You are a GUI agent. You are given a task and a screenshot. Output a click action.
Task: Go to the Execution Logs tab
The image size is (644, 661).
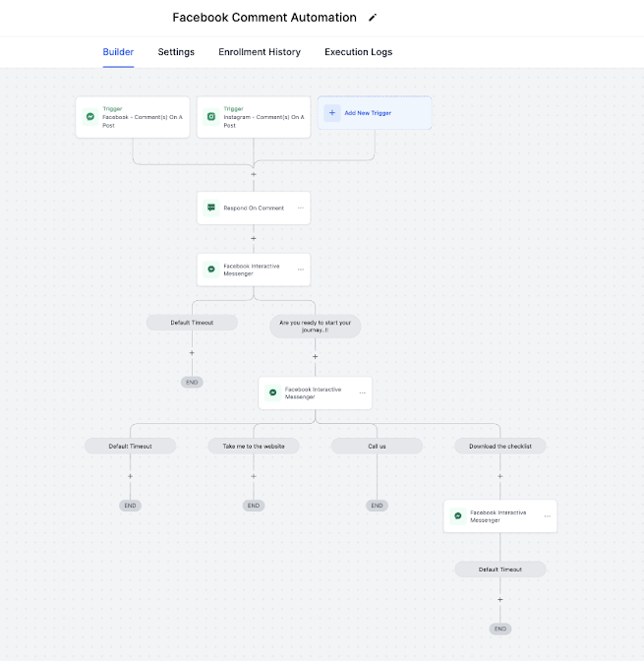point(358,52)
